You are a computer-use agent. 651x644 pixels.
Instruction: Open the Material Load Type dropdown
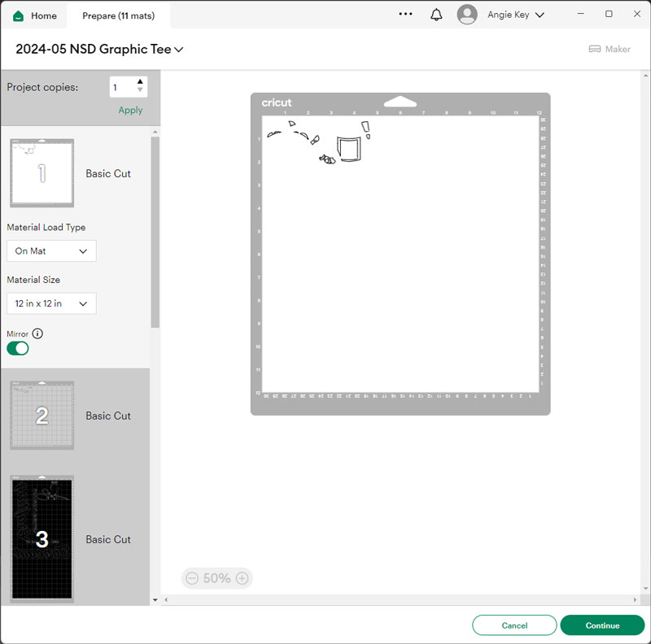click(x=51, y=251)
